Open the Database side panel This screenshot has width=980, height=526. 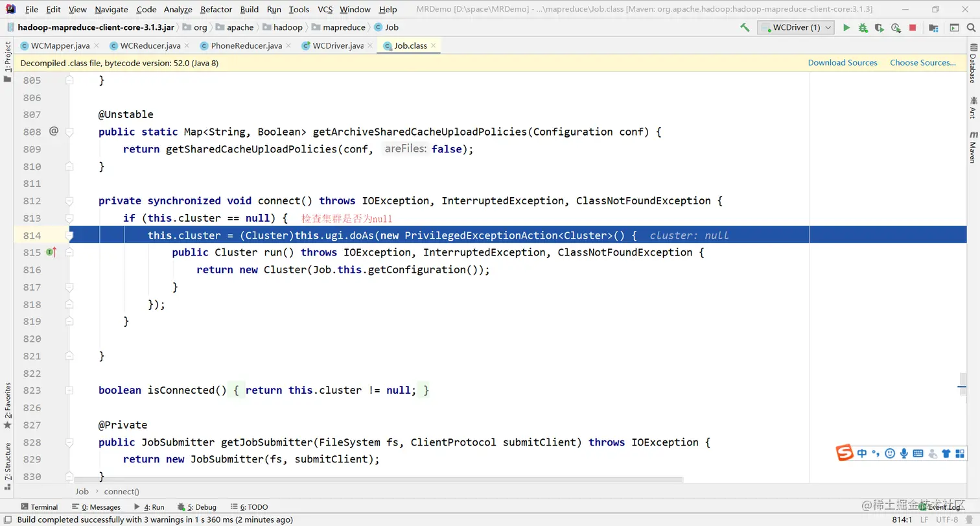click(x=973, y=64)
